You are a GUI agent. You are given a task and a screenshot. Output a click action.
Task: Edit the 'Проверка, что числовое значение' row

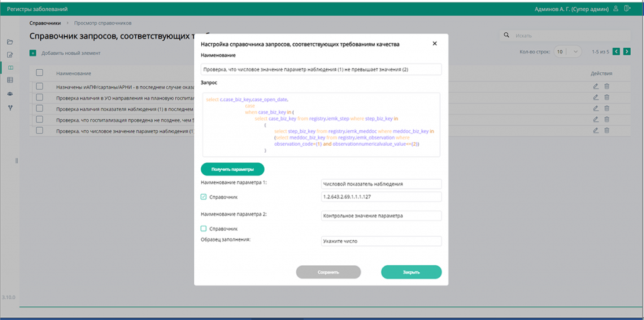[596, 130]
